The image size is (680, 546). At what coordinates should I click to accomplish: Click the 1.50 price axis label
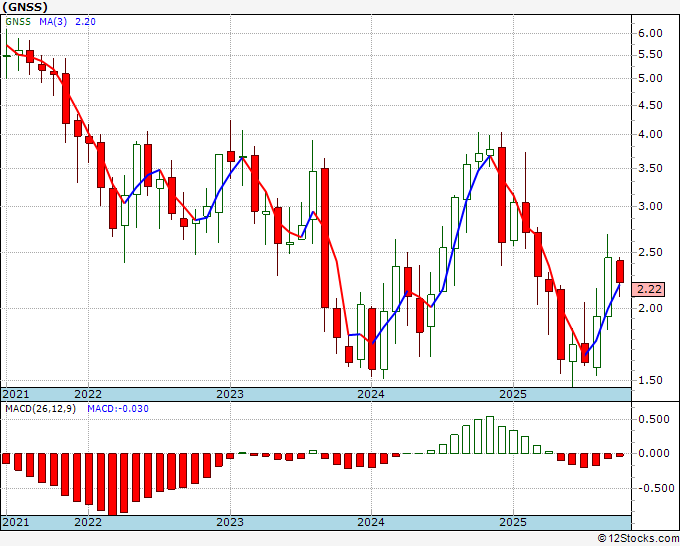pyautogui.click(x=650, y=380)
